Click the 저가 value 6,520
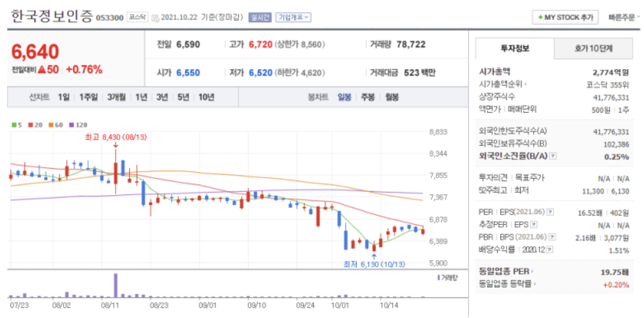The image size is (644, 318). (260, 73)
